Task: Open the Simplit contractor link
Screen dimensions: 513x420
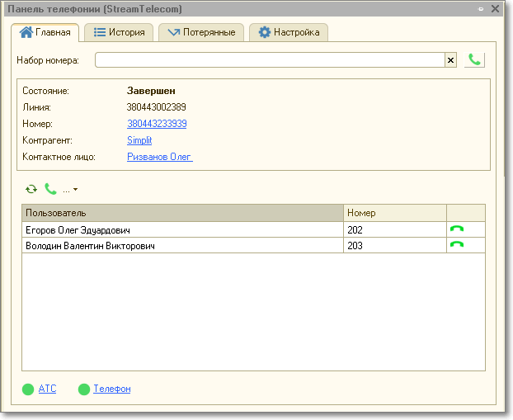Action: 139,140
